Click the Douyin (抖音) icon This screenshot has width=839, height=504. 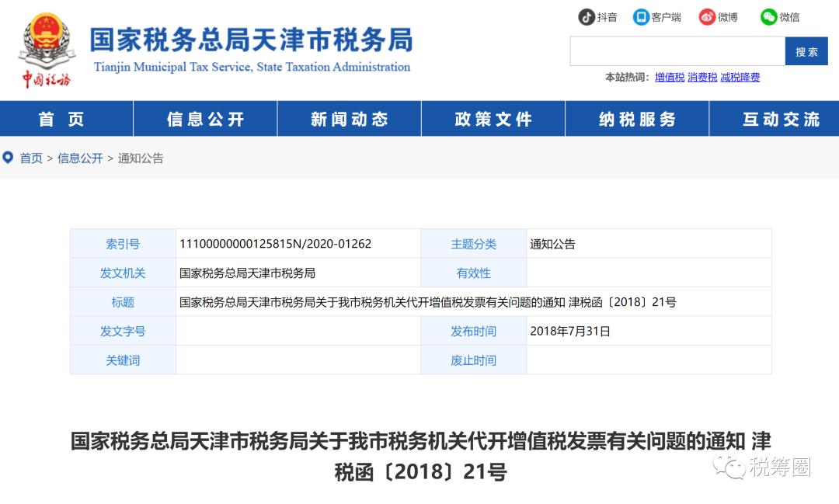coord(587,16)
